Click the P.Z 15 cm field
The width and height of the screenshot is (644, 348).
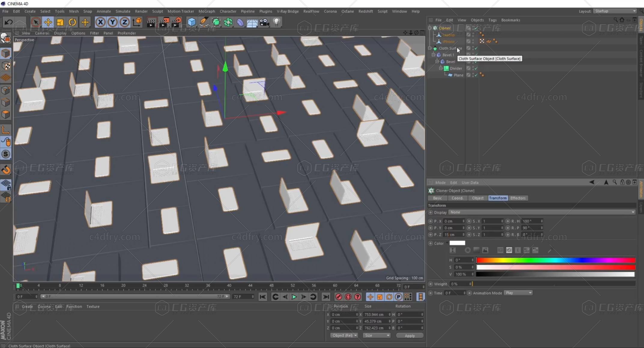tap(454, 235)
